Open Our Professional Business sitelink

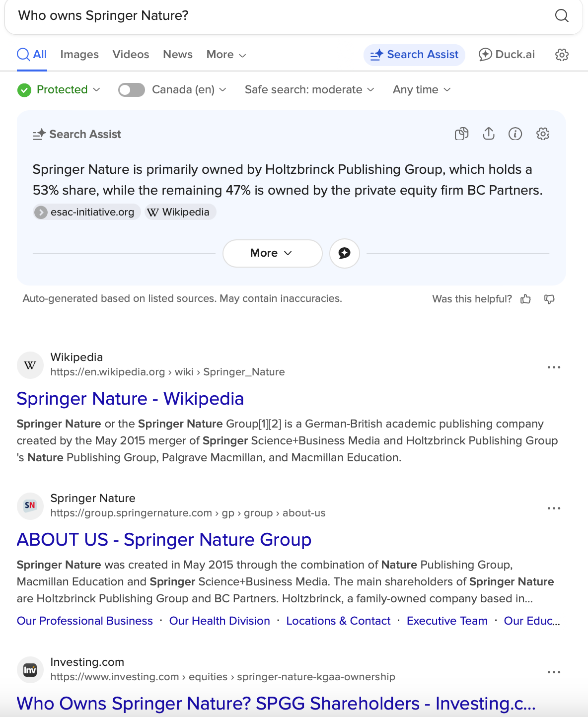[x=85, y=621]
